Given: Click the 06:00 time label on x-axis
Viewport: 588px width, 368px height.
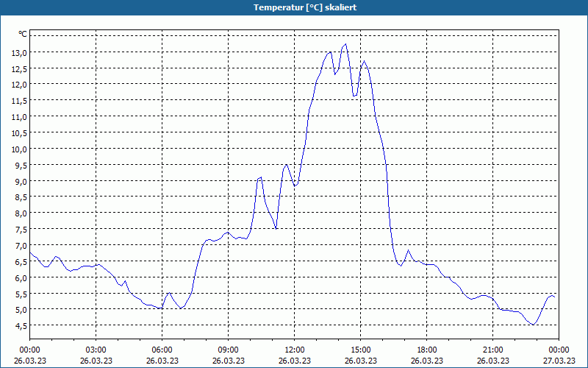Looking at the screenshot, I should (162, 350).
